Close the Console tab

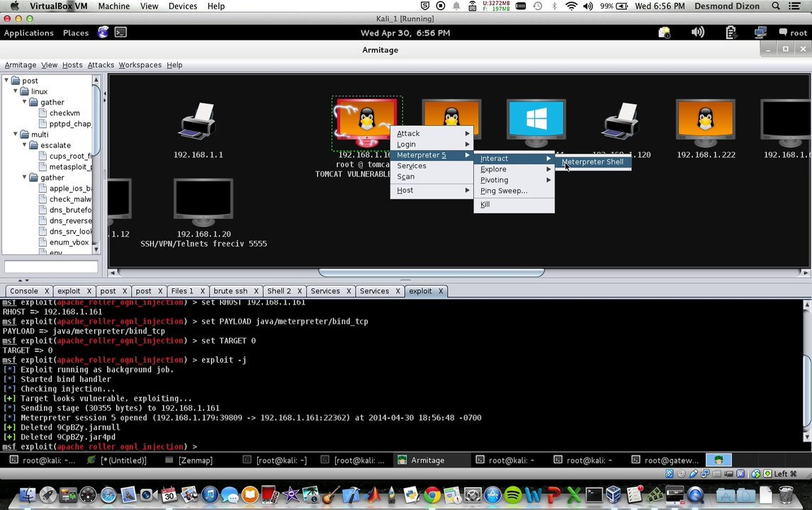point(47,291)
